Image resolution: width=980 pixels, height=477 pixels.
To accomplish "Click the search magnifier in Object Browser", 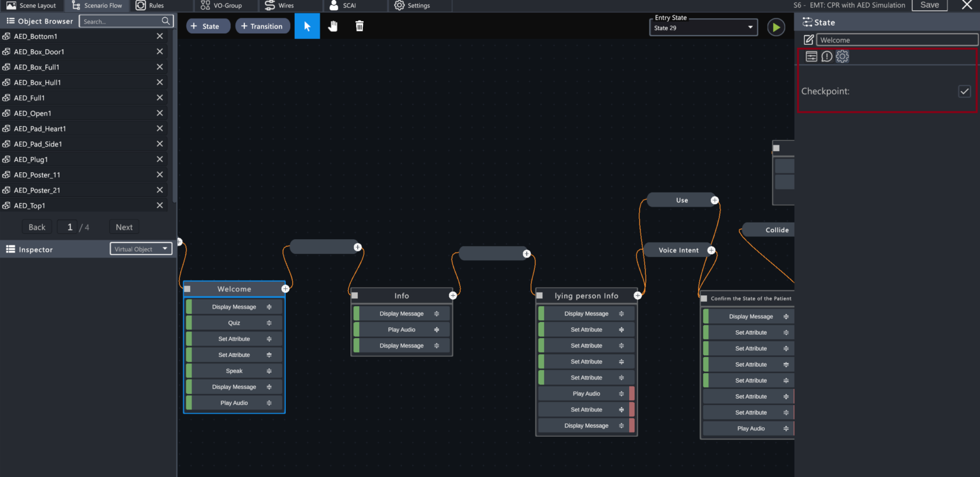I will [x=166, y=21].
